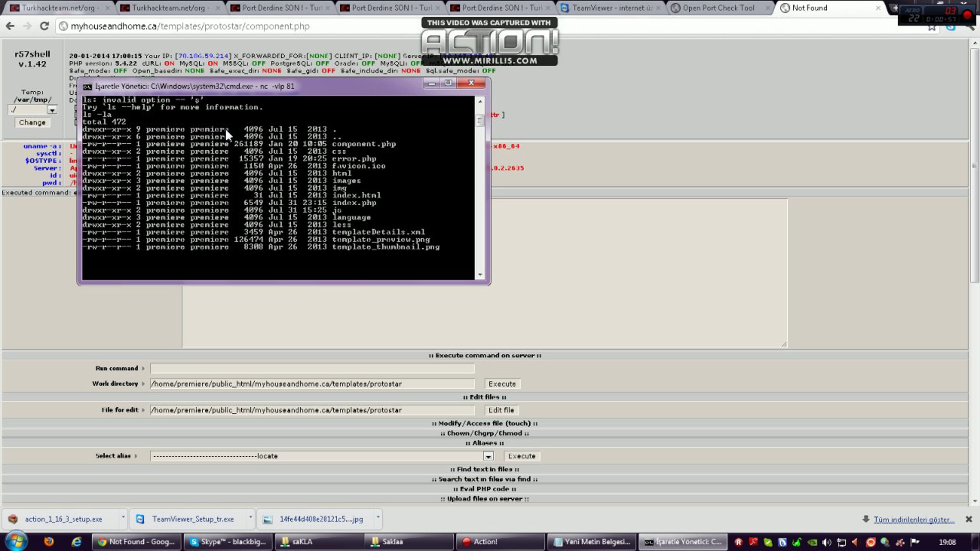Go back using the browser back arrow

point(10,26)
